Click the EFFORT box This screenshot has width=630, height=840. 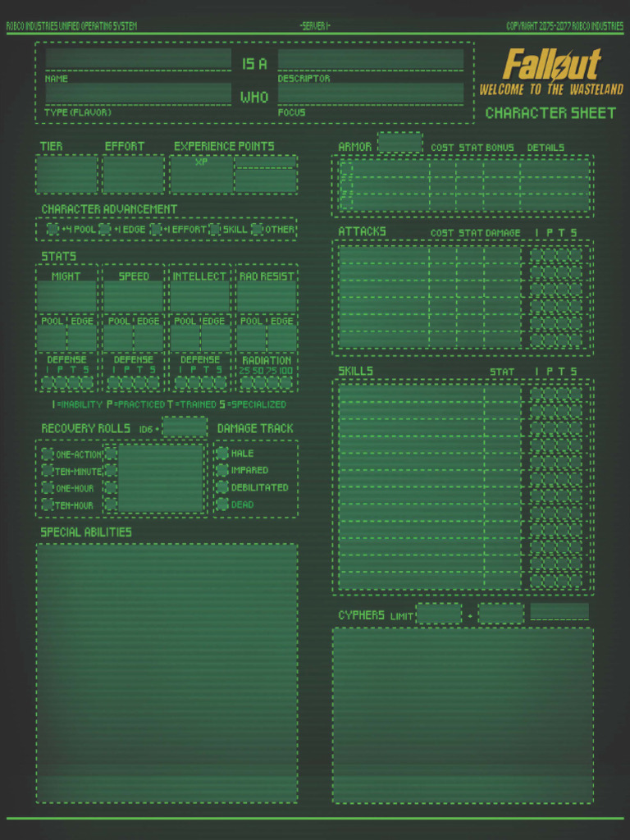tap(134, 174)
